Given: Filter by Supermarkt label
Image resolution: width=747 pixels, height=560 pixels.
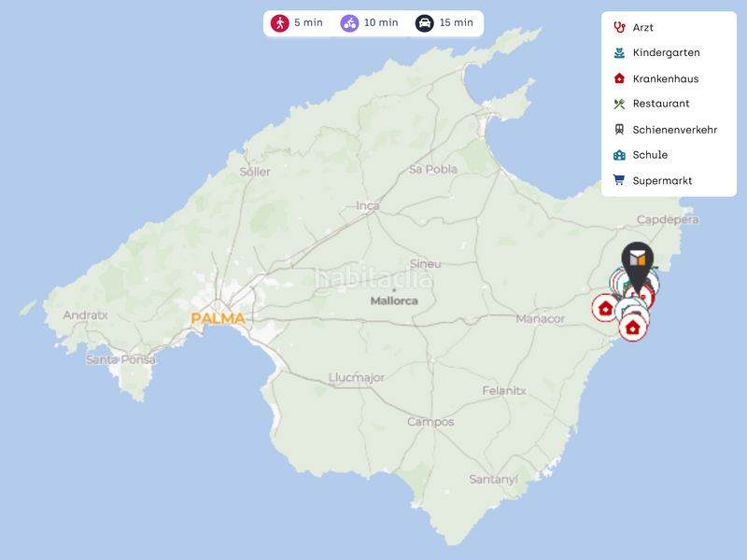Looking at the screenshot, I should point(662,180).
